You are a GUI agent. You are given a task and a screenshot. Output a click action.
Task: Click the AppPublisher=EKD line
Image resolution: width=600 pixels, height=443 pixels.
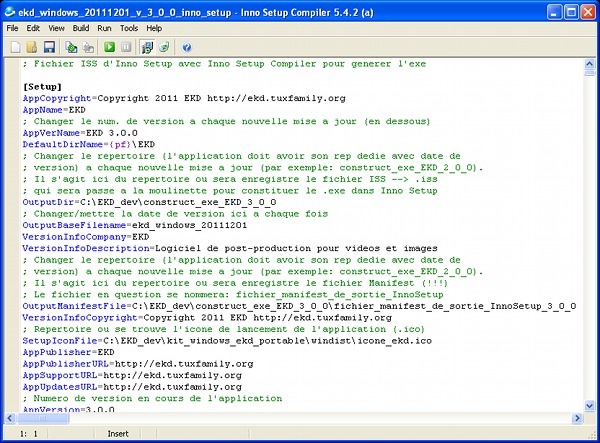(x=68, y=352)
